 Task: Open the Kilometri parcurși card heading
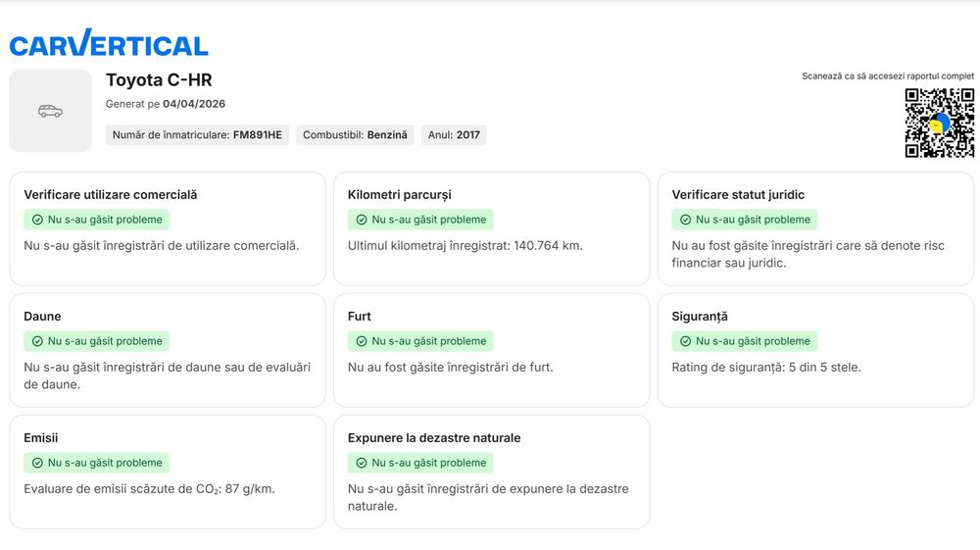coord(399,195)
